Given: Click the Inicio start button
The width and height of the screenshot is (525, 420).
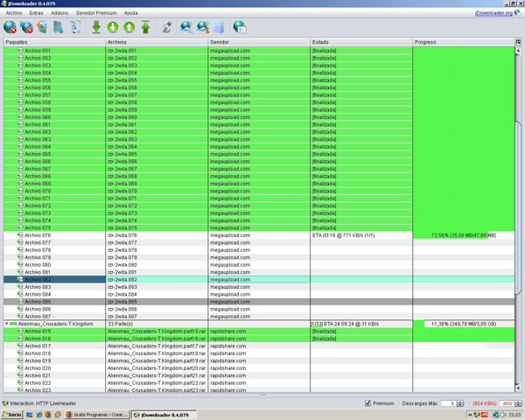Looking at the screenshot, I should (12, 415).
